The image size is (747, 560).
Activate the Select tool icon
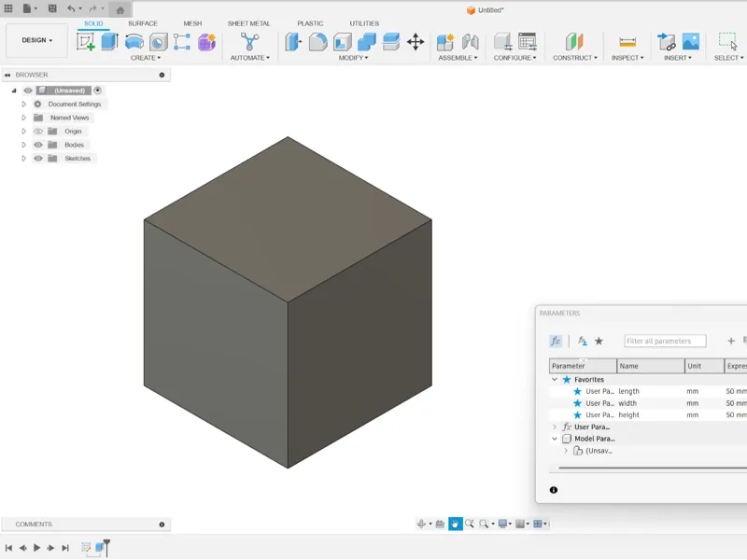[x=727, y=42]
